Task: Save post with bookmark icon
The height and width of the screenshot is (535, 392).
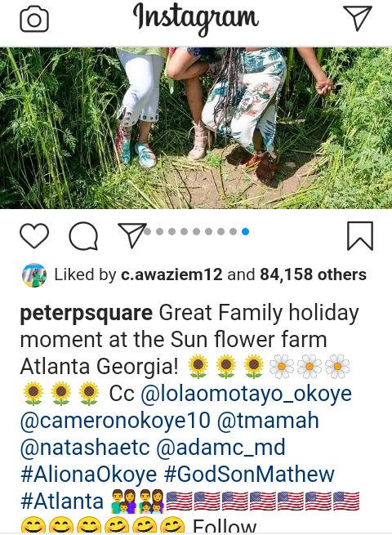Action: tap(360, 236)
